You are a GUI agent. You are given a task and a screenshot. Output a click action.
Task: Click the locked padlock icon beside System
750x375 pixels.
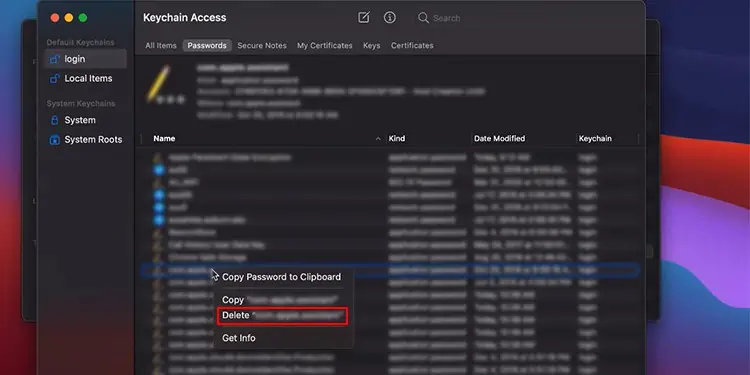(x=55, y=120)
